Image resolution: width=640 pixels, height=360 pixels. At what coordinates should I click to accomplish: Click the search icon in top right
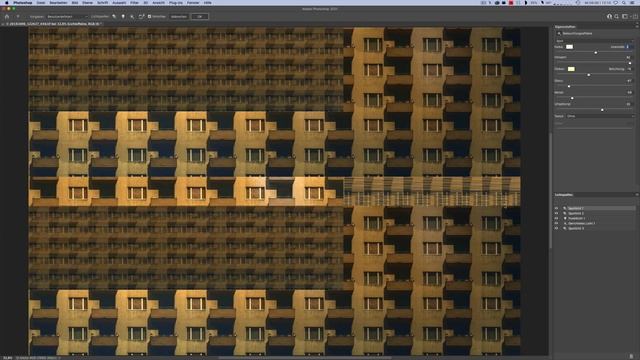coord(617,17)
